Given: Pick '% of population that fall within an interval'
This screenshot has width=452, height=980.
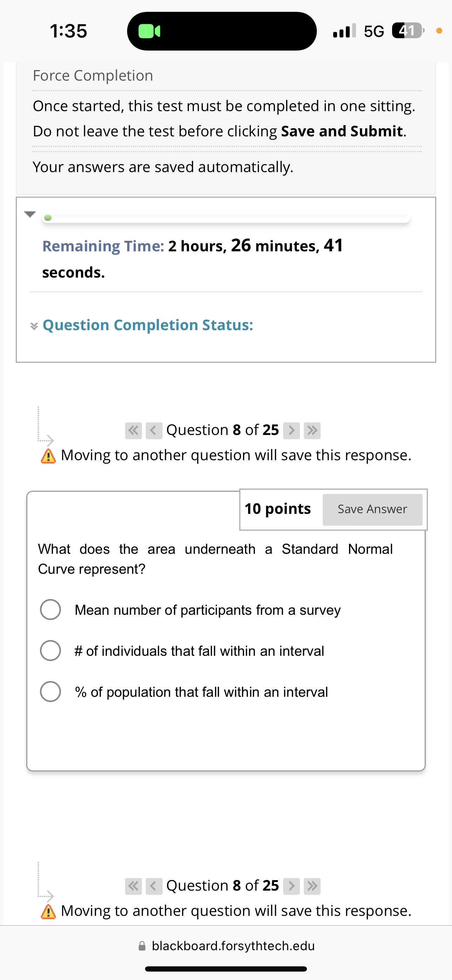Looking at the screenshot, I should [50, 692].
